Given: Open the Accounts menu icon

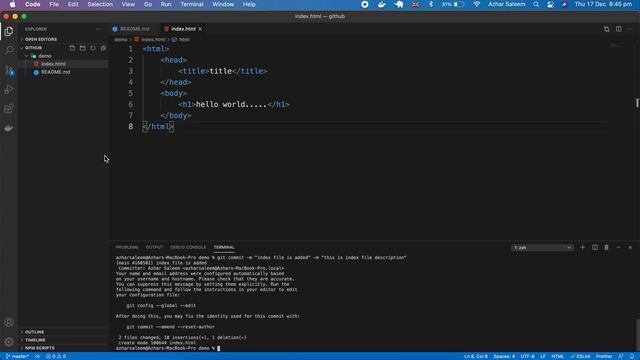Looking at the screenshot, I should (9, 322).
